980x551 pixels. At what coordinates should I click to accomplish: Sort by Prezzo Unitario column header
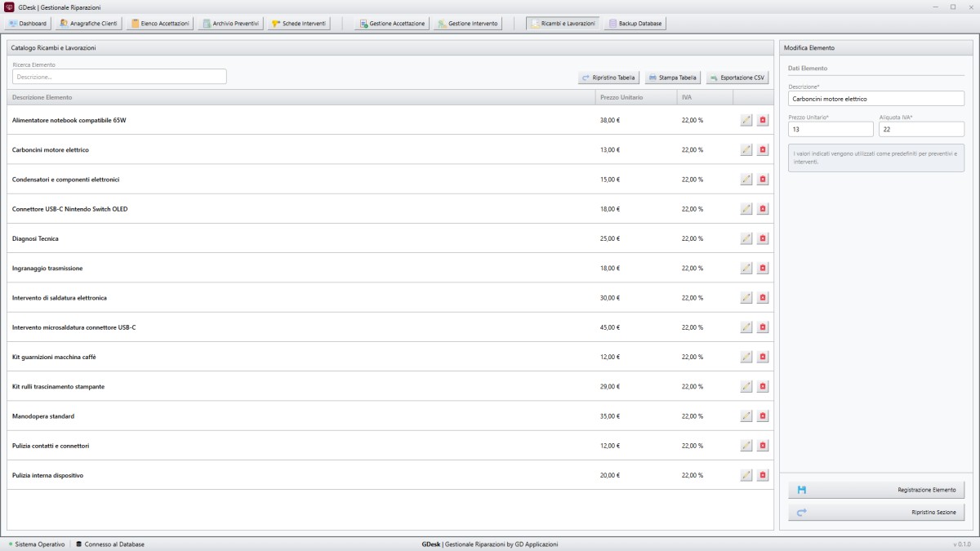click(635, 97)
